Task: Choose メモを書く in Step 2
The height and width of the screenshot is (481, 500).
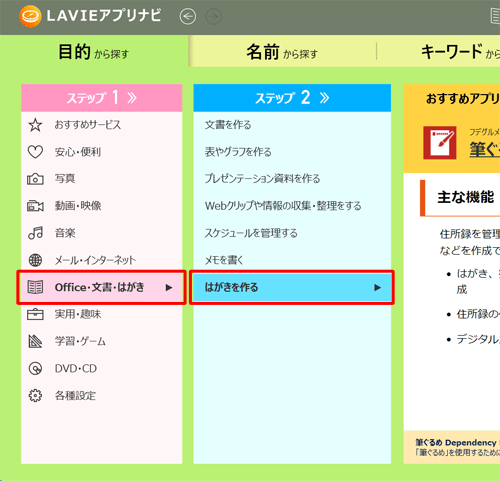Action: tap(292, 260)
